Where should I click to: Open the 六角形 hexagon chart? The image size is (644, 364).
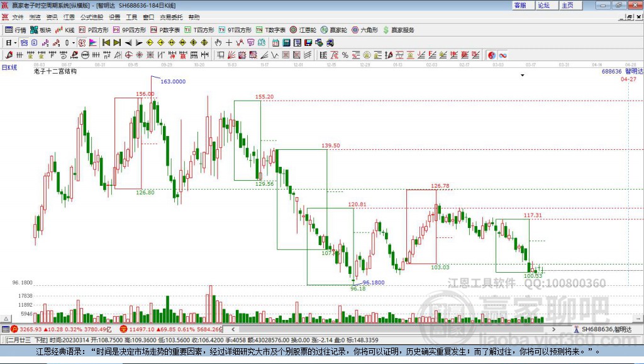click(365, 30)
